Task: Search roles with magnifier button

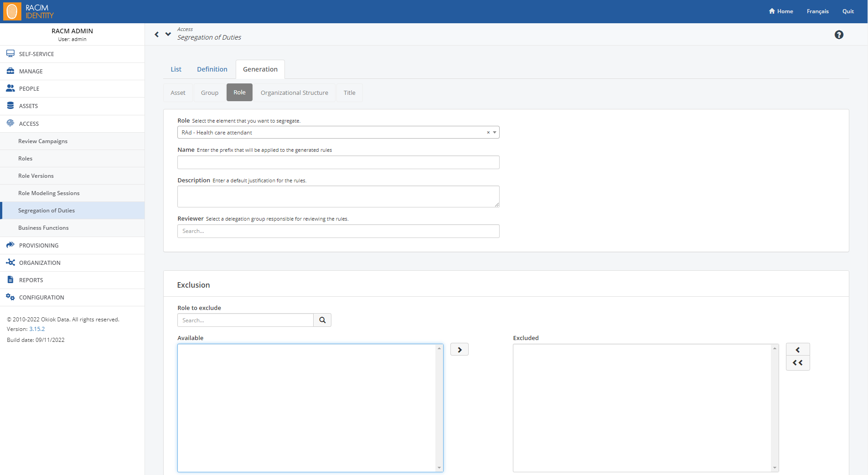Action: coord(322,320)
